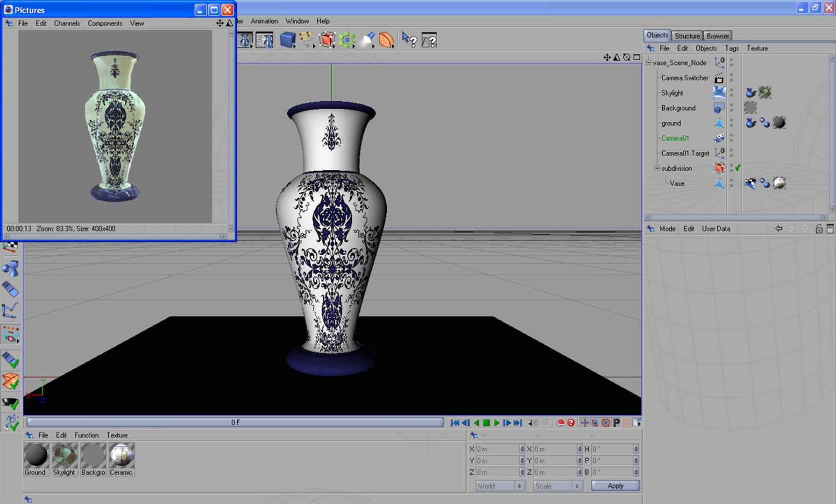
Task: Toggle sound playback speaker icon
Action: pos(532,423)
